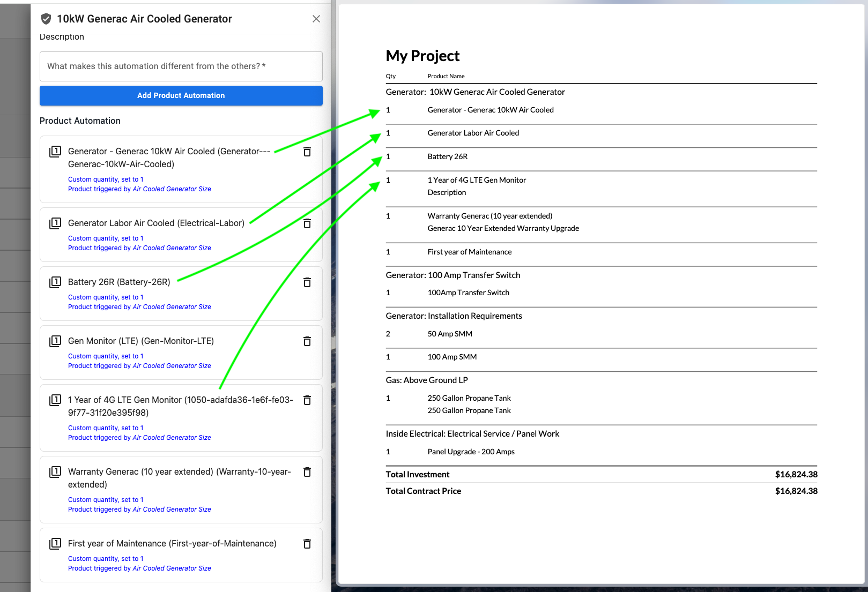Click Generac 10 Year Extended Warranty Upgrade description
The image size is (868, 592).
503,228
